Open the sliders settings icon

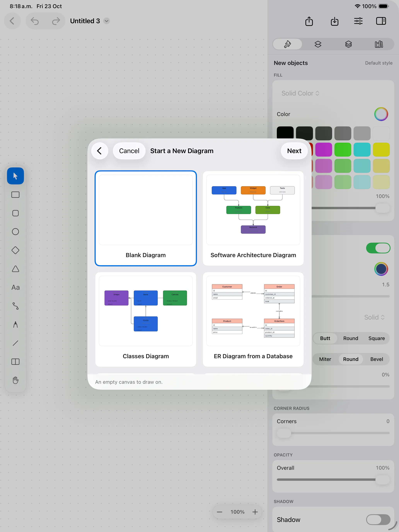click(358, 21)
